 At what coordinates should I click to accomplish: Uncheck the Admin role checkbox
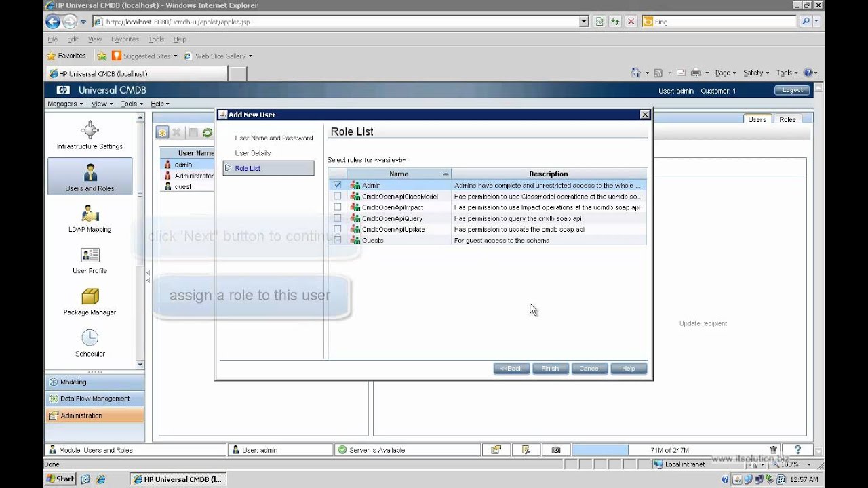337,185
